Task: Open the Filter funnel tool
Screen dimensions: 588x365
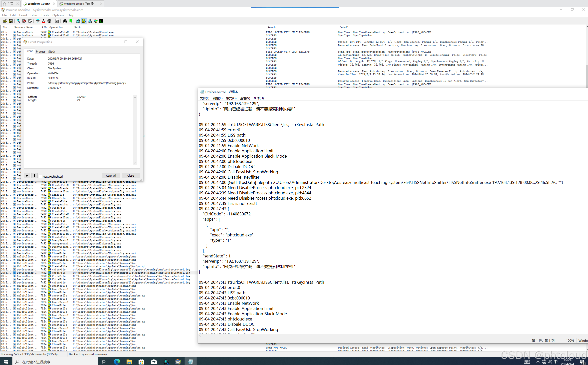Action: 38,21
